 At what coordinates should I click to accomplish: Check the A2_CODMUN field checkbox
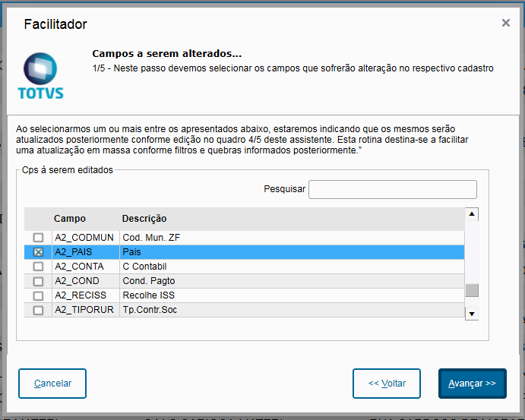[x=38, y=238]
